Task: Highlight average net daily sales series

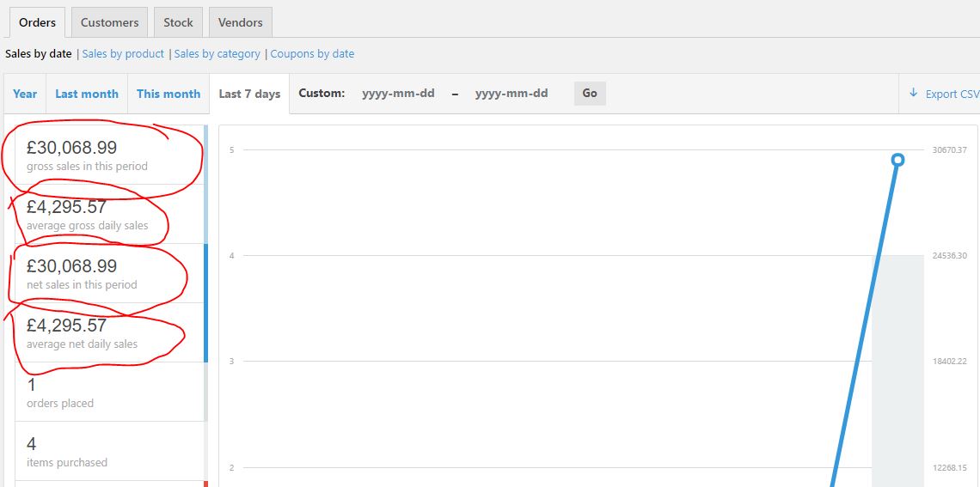Action: point(110,332)
